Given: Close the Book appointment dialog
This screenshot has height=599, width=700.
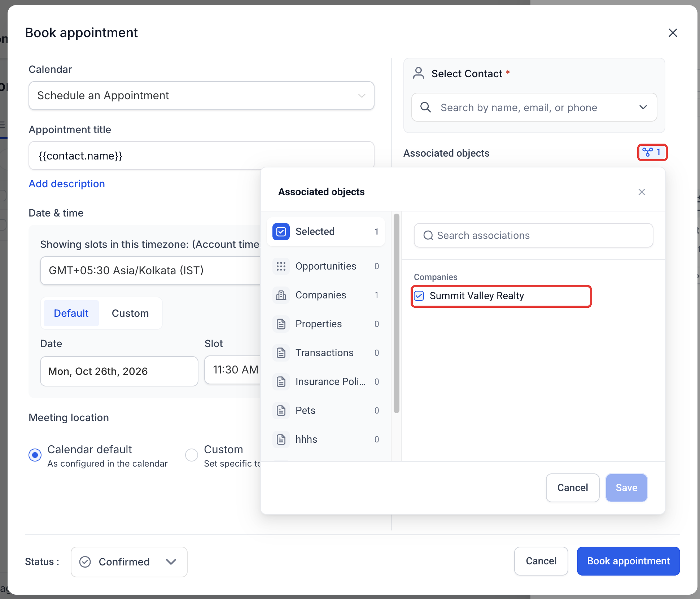Looking at the screenshot, I should [x=673, y=33].
